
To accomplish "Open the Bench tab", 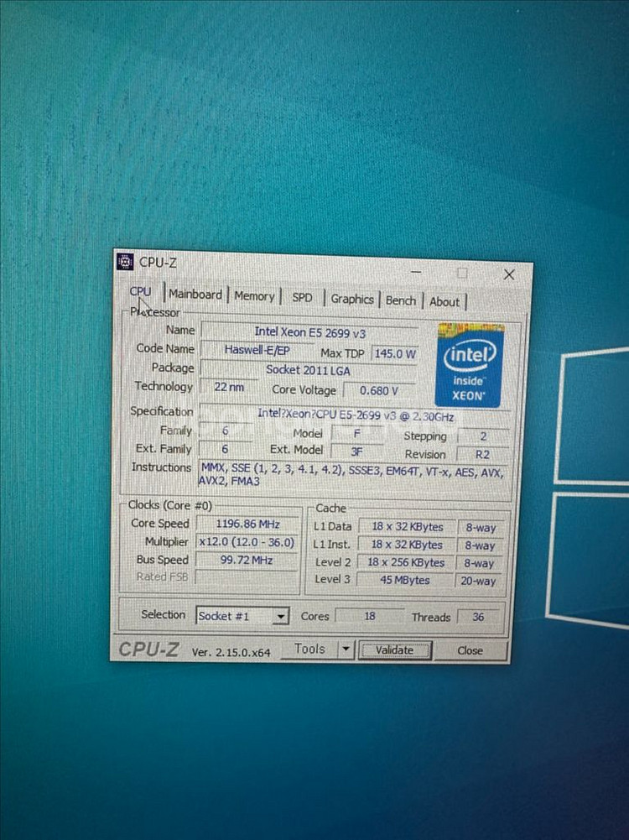I will point(401,300).
